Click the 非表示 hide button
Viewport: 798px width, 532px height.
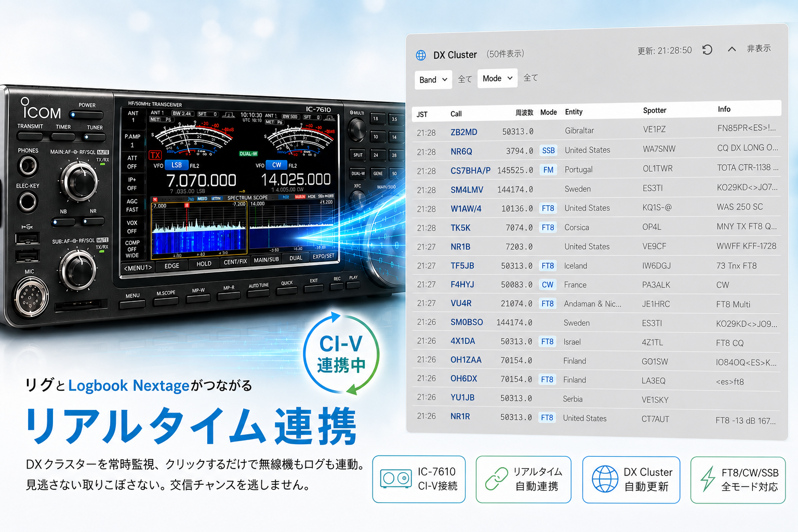click(759, 48)
